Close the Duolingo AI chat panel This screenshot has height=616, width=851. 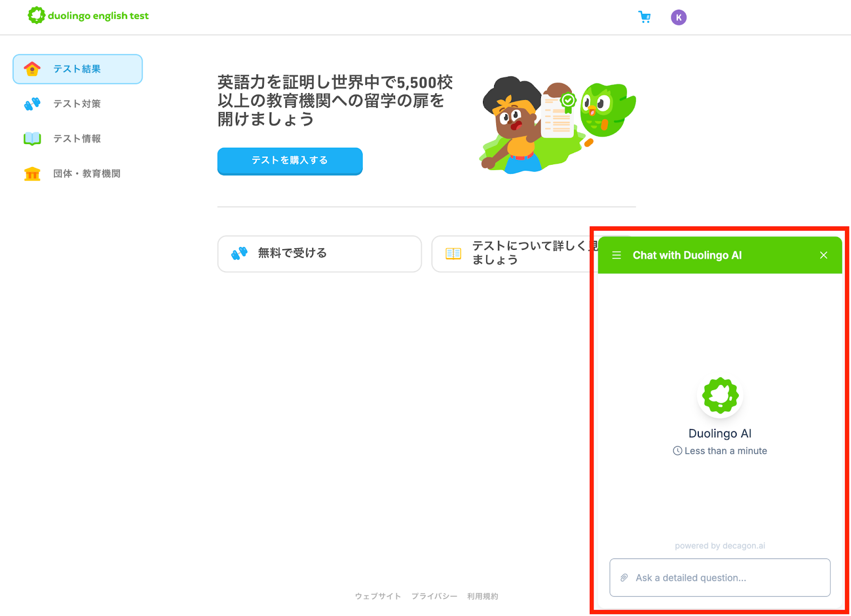823,255
